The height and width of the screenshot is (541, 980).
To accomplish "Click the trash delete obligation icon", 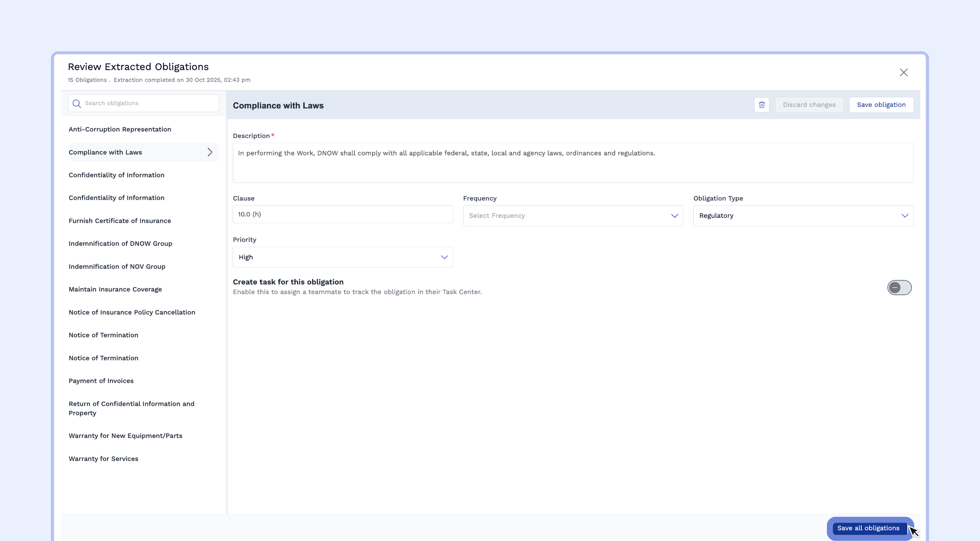I will point(761,105).
